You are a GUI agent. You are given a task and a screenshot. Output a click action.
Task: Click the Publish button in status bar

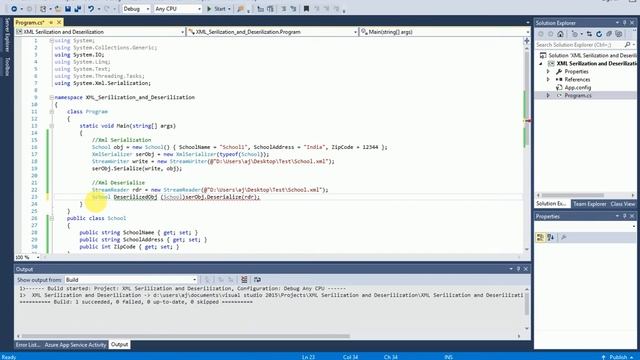pyautogui.click(x=618, y=357)
